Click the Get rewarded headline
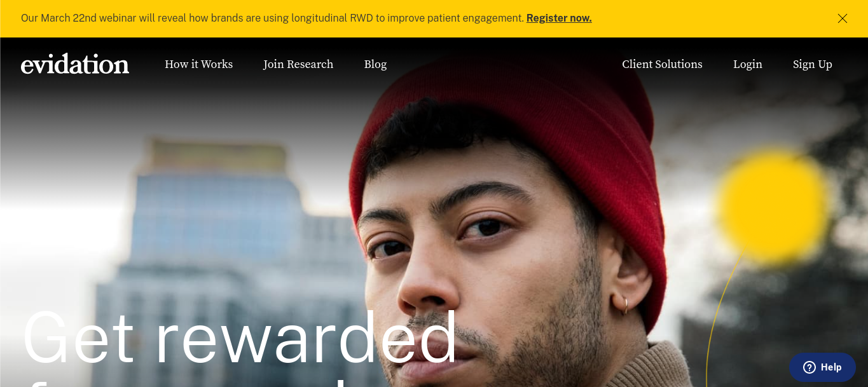The image size is (868, 387). 240,339
